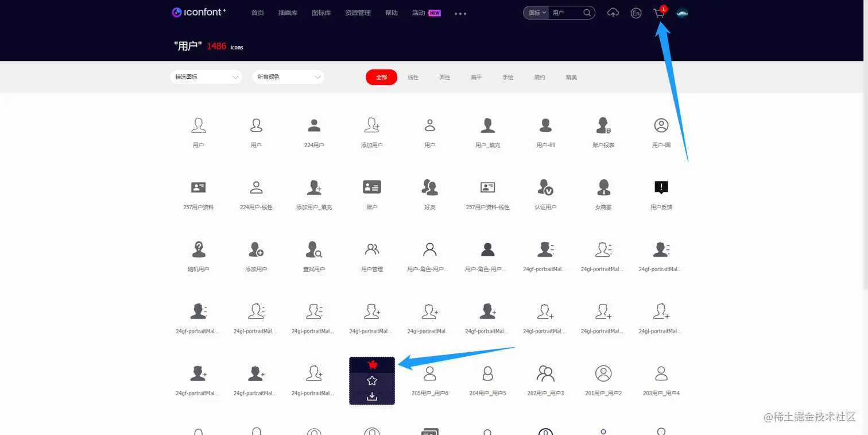Open 帮助 in the navigation
The width and height of the screenshot is (868, 435).
click(x=392, y=13)
